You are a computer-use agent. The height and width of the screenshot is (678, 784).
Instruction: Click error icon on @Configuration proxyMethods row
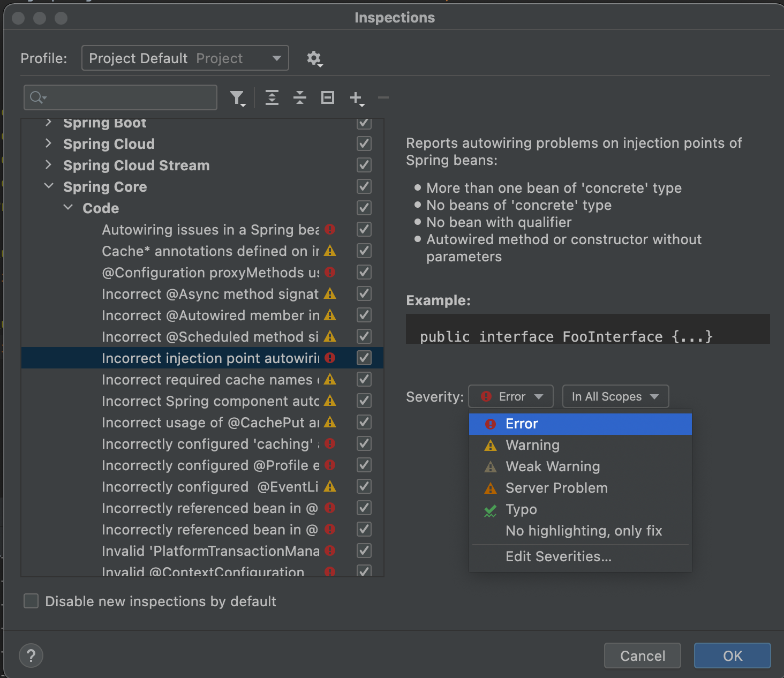click(x=330, y=272)
